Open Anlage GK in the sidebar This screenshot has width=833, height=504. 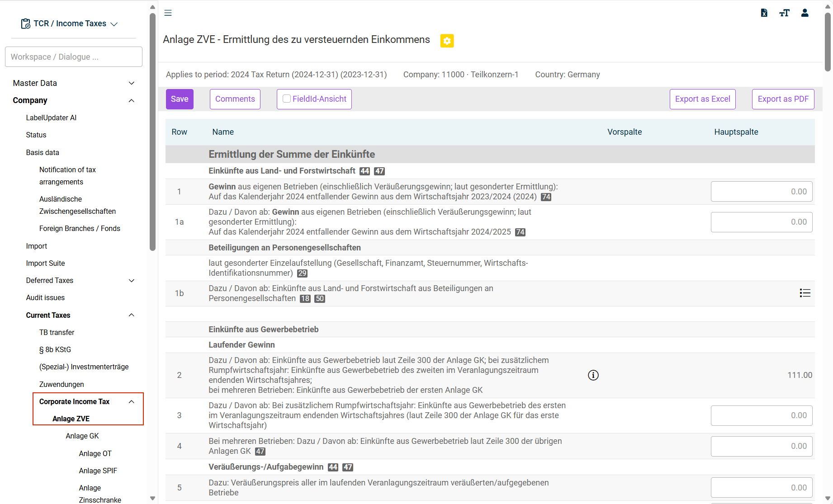(x=82, y=436)
